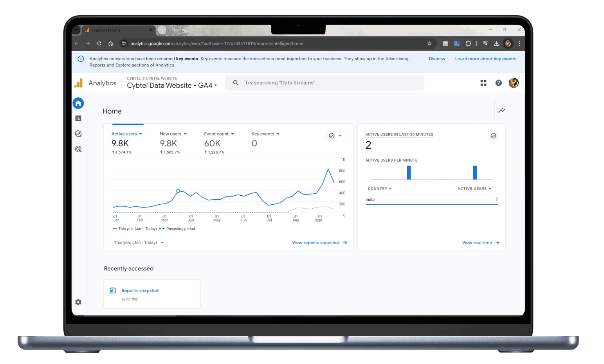604x364 pixels.
Task: Click the Reports snapshot card icon
Action: tap(113, 290)
